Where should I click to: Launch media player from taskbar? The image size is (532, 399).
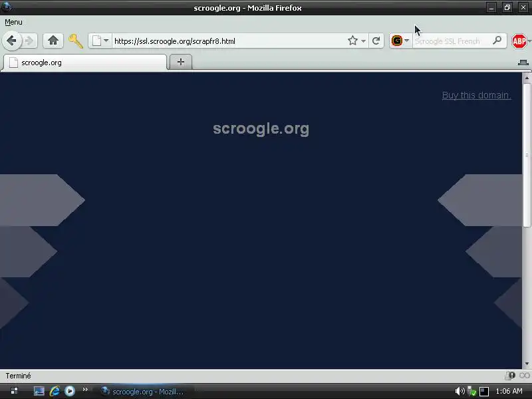click(70, 391)
